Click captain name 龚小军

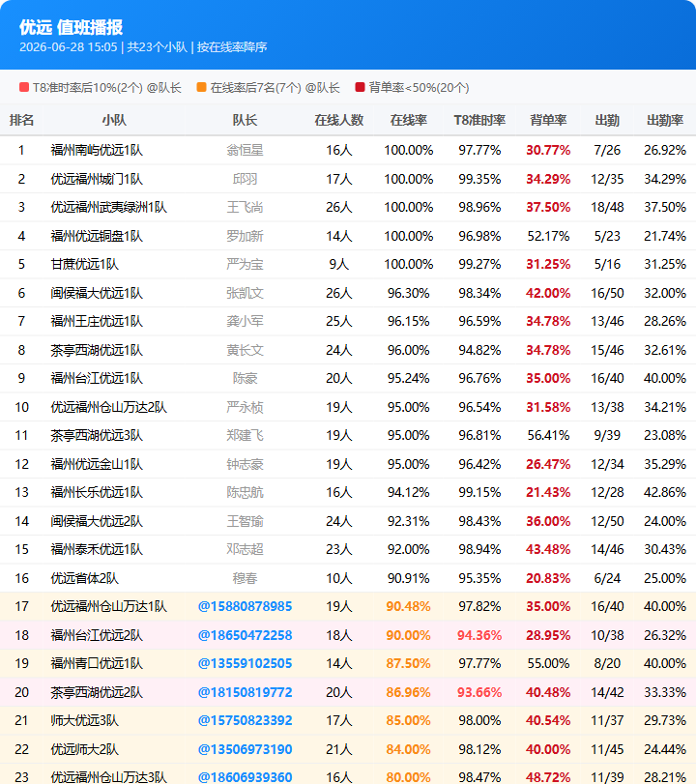245,321
